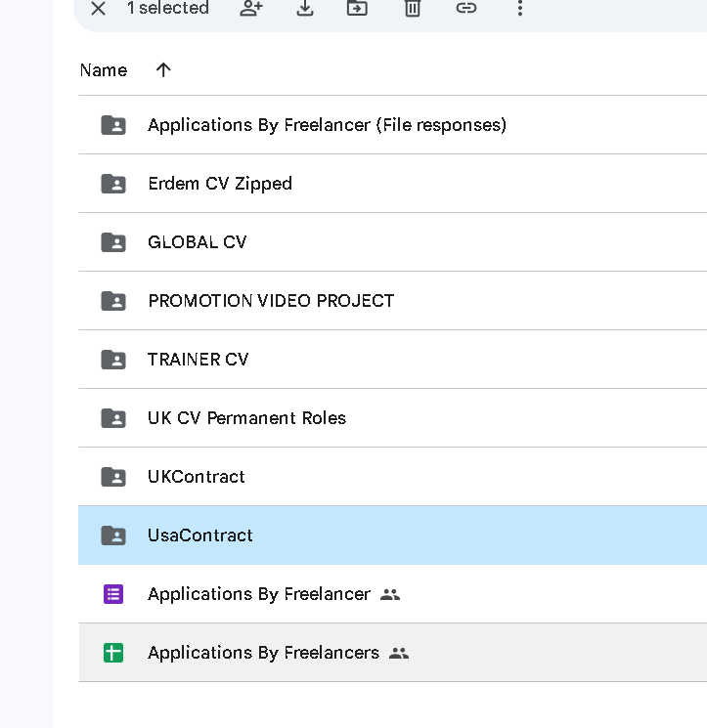Click shared icon beside Applications By Freelancer form
Screen dimensions: 707x728
point(390,595)
